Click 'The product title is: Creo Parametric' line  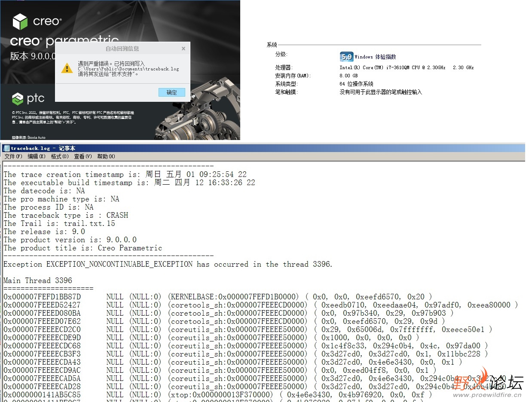[x=83, y=248]
